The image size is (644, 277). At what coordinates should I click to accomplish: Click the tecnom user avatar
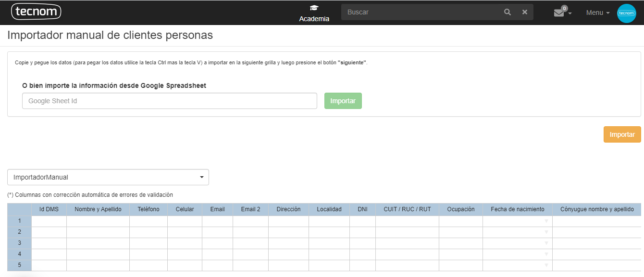click(x=627, y=13)
